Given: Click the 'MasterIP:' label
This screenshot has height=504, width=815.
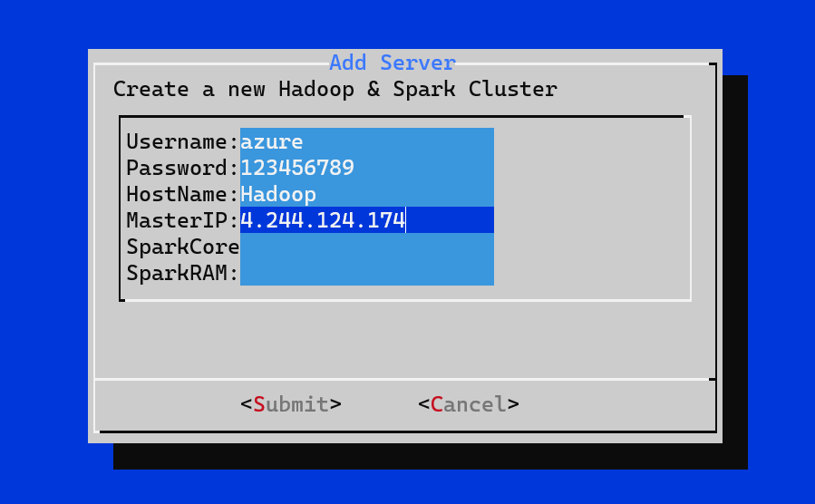Looking at the screenshot, I should 182,219.
